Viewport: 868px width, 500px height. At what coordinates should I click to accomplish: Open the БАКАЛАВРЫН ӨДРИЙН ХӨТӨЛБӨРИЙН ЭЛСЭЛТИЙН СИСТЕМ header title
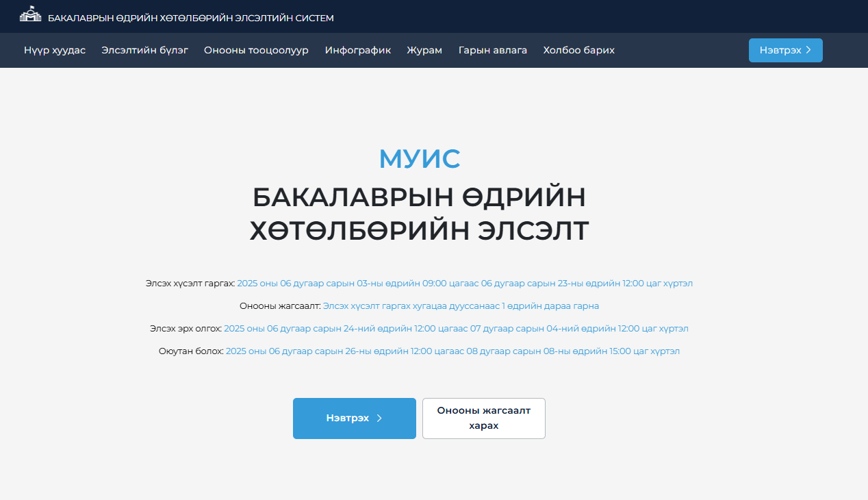pos(191,18)
